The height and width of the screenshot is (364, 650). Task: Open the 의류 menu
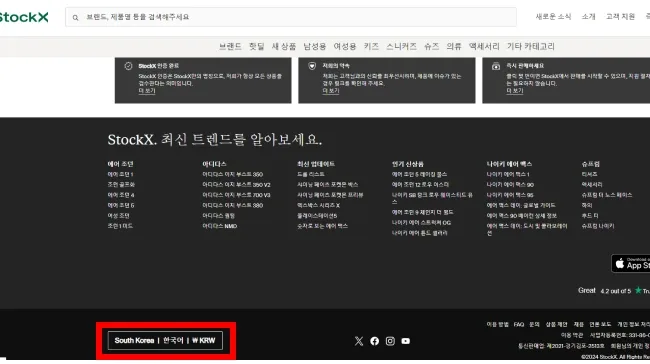click(454, 46)
